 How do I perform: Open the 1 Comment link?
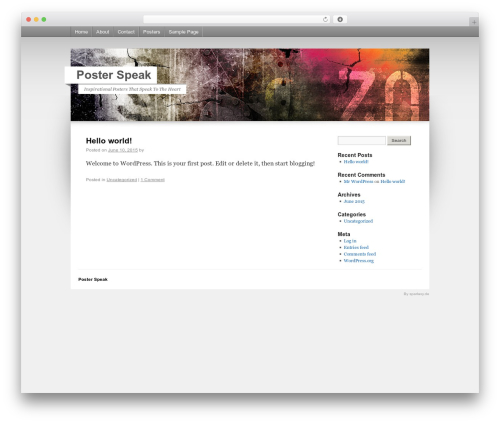[152, 180]
